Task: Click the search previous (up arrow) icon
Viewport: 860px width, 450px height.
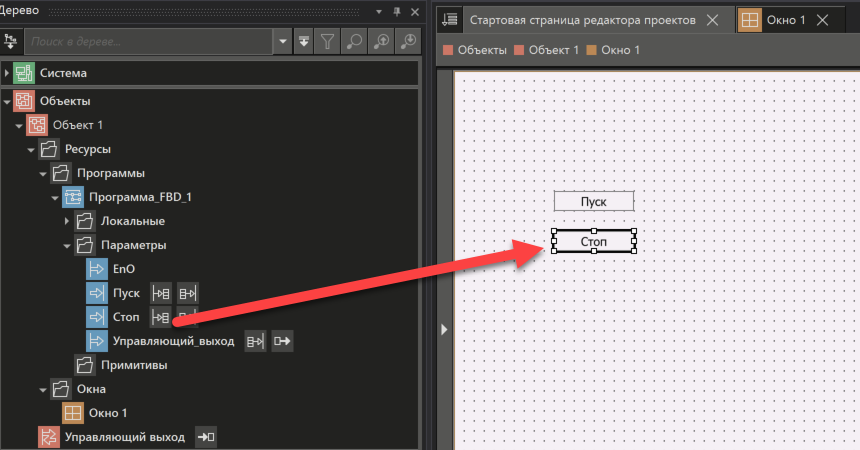Action: [x=381, y=41]
